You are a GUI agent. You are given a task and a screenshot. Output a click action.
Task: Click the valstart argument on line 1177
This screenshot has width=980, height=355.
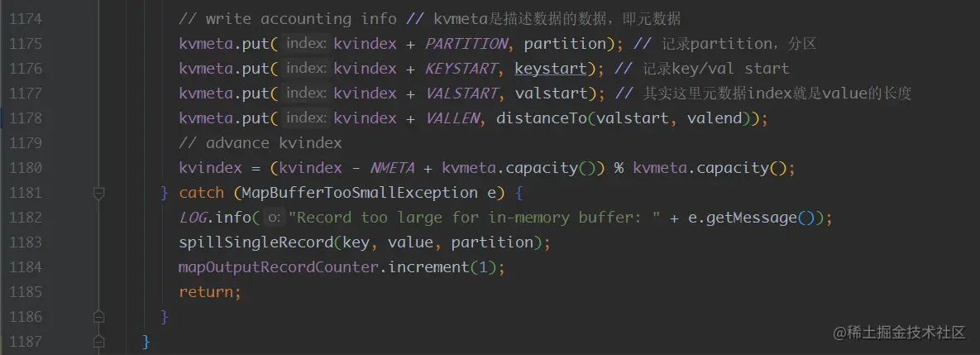point(551,94)
